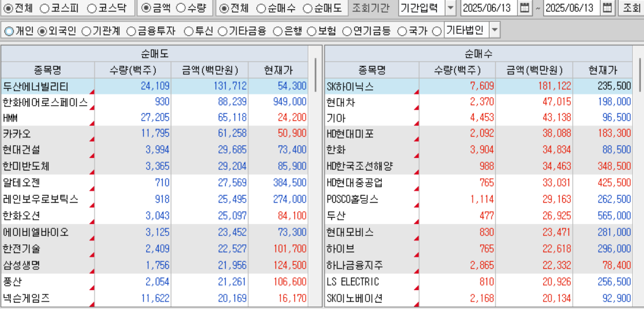Select the 두산에너빌리티 row
The height and width of the screenshot is (309, 644).
point(154,86)
